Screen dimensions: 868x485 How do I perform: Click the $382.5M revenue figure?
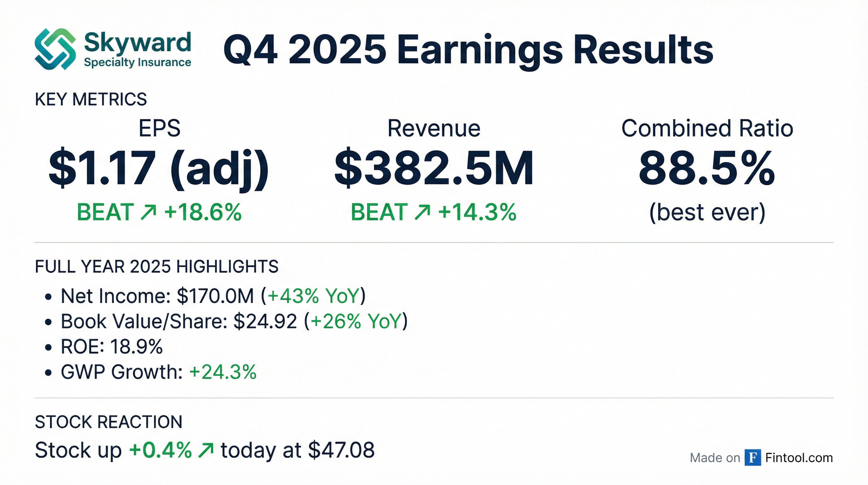click(434, 169)
